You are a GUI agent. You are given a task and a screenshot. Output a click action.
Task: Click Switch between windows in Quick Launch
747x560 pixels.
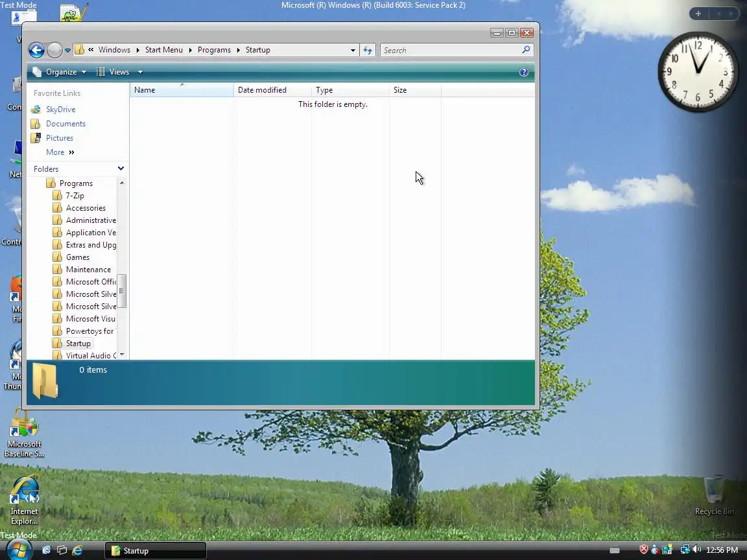pos(62,550)
